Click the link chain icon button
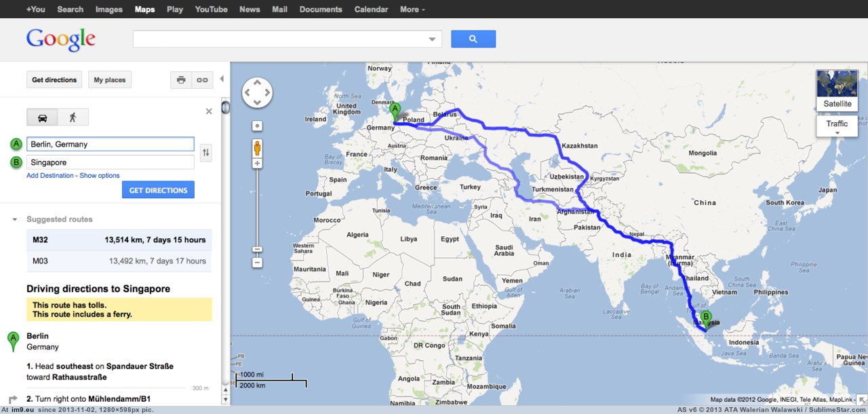 point(202,80)
